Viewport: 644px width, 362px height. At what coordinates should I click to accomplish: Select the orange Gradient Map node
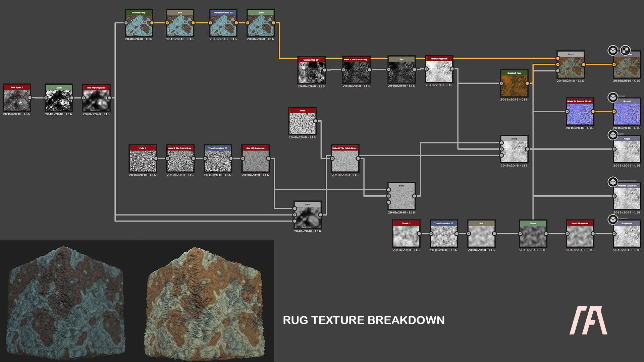(x=514, y=85)
